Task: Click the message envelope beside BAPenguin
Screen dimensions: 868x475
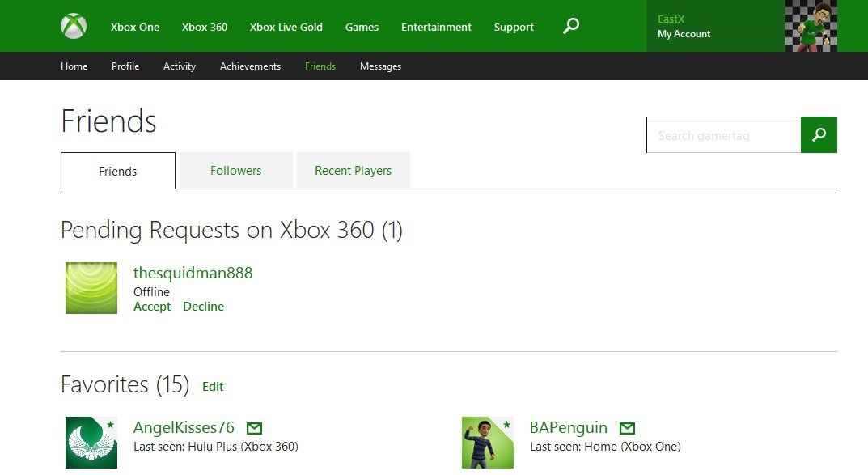Action: [x=627, y=426]
